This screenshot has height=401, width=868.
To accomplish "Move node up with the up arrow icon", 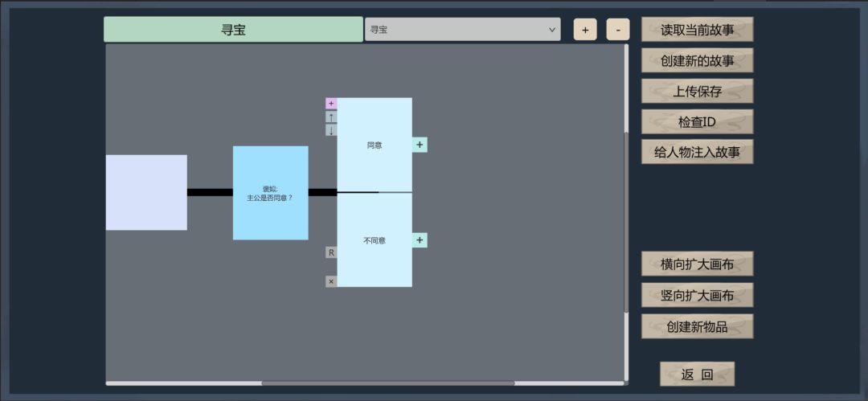I will [331, 117].
